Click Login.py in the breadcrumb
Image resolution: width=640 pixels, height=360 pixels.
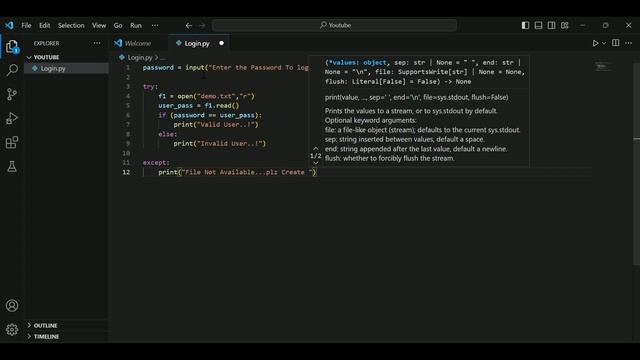140,58
